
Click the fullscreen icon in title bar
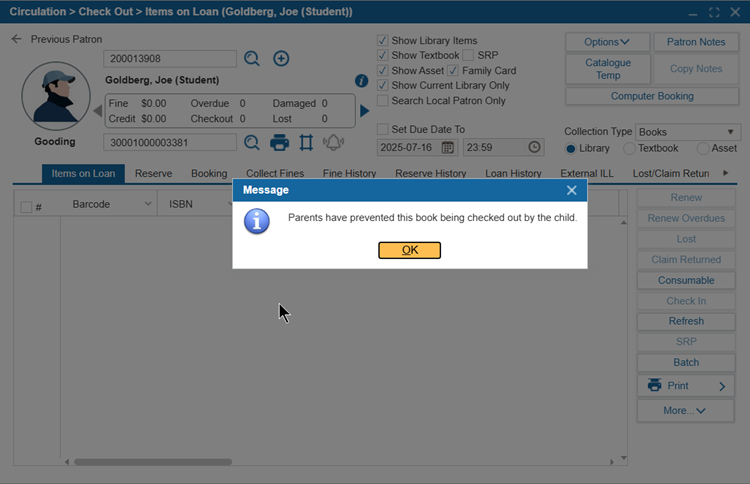point(714,12)
